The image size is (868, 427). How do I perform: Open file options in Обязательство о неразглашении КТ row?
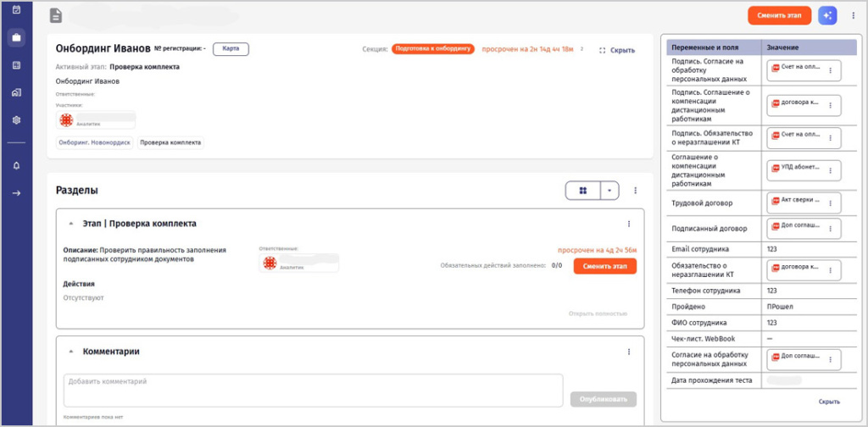click(x=830, y=270)
